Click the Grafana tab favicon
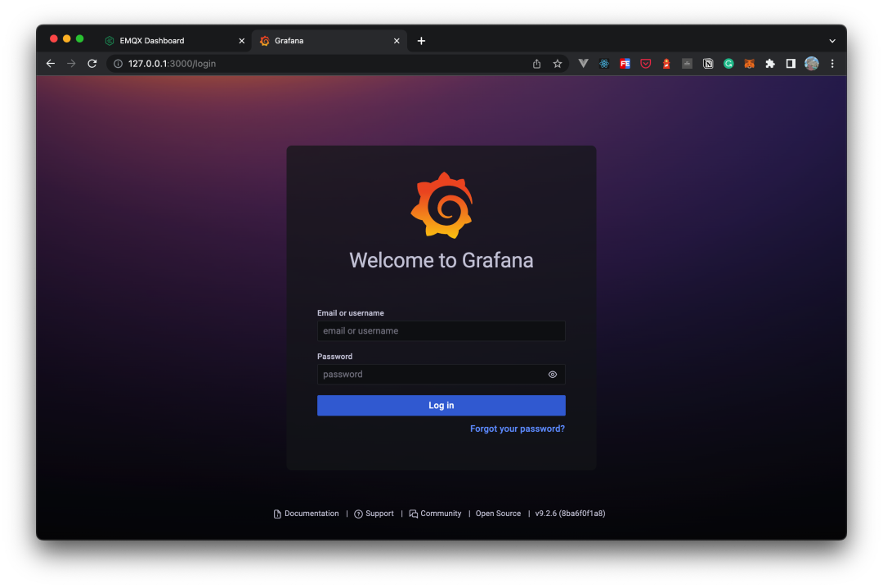 [265, 41]
